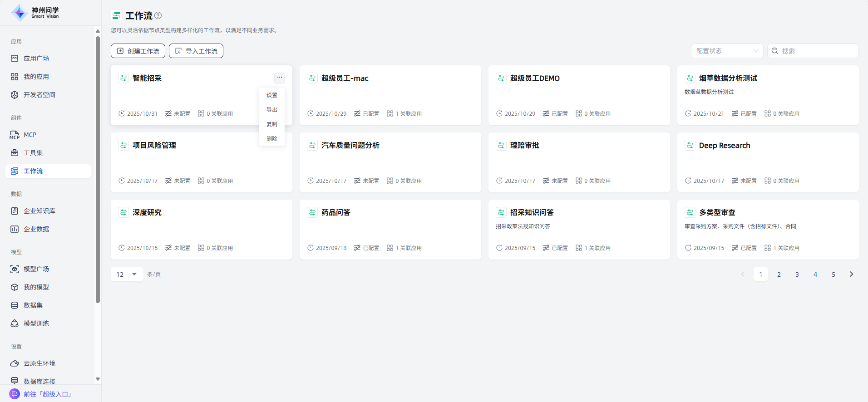Click the 搜索 input field
Viewport: 868px width, 402px height.
pos(817,51)
